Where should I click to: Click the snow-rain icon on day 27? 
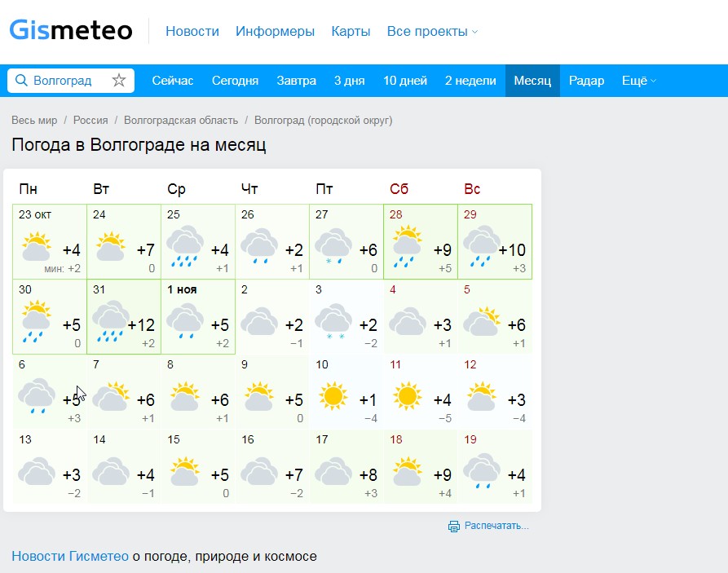tap(333, 247)
